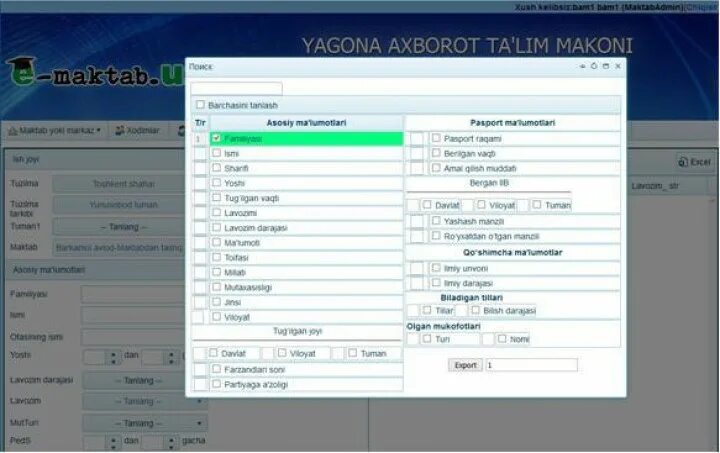Click the number field next to Export
The height and width of the screenshot is (453, 720).
point(531,365)
